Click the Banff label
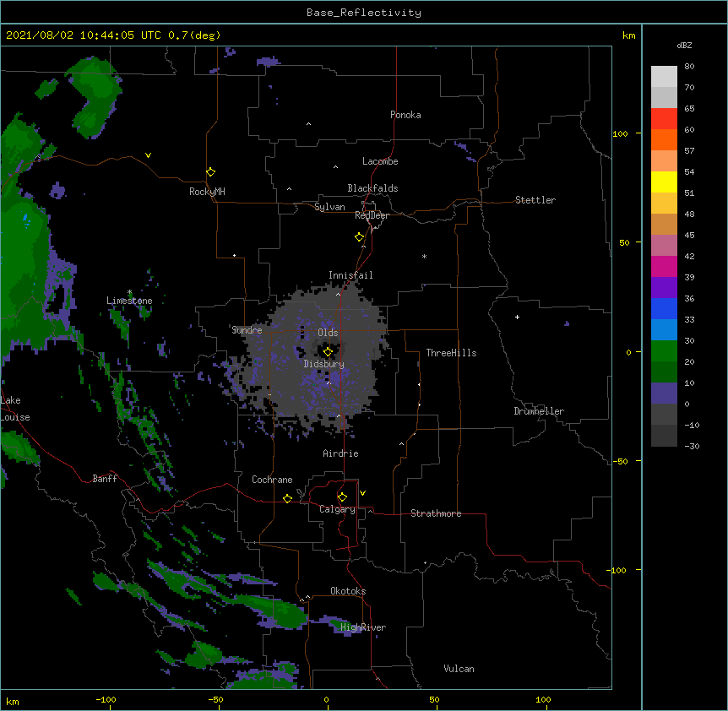728x711 pixels. click(x=105, y=479)
